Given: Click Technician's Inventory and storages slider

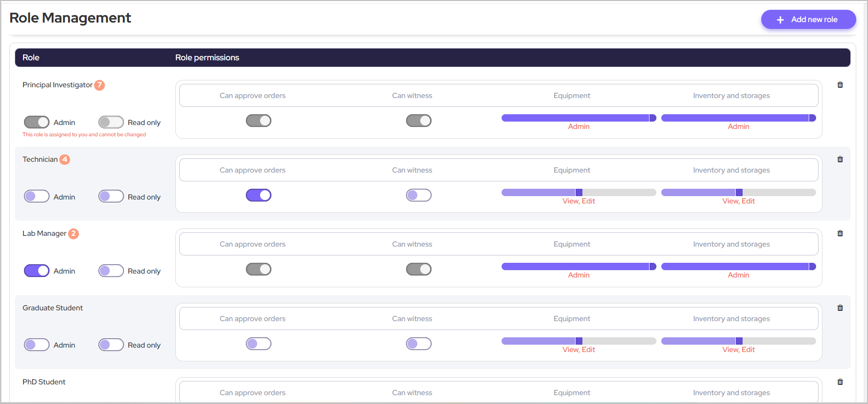Looking at the screenshot, I should coord(738,193).
